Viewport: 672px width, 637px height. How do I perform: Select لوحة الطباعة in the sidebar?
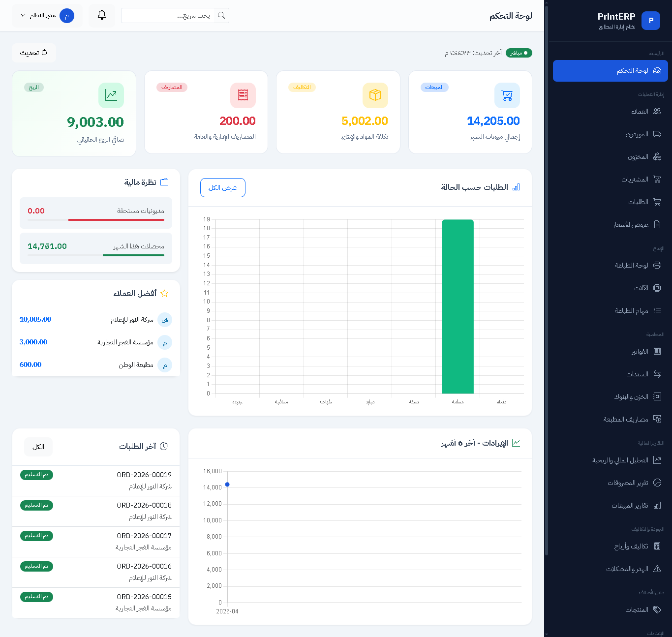coord(631,266)
